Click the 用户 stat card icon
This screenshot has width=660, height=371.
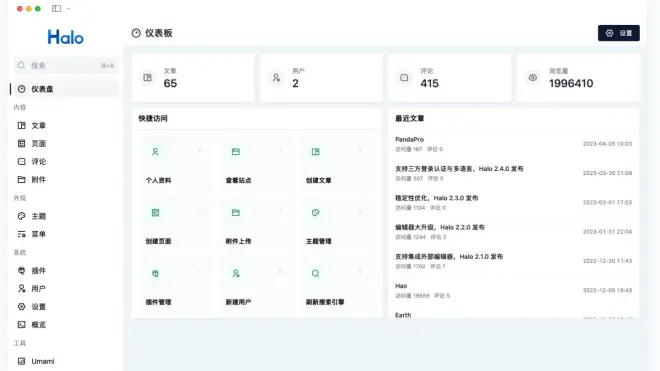tap(276, 77)
